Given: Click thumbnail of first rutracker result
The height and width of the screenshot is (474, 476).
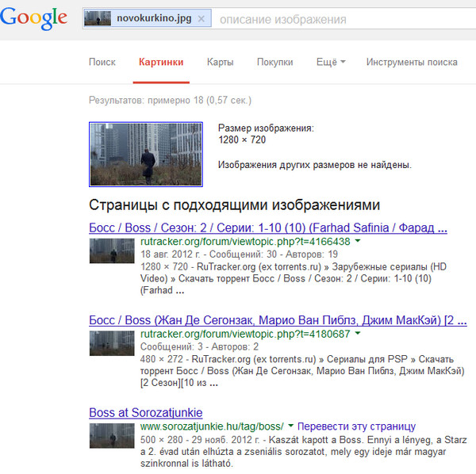Looking at the screenshot, I should tap(112, 251).
